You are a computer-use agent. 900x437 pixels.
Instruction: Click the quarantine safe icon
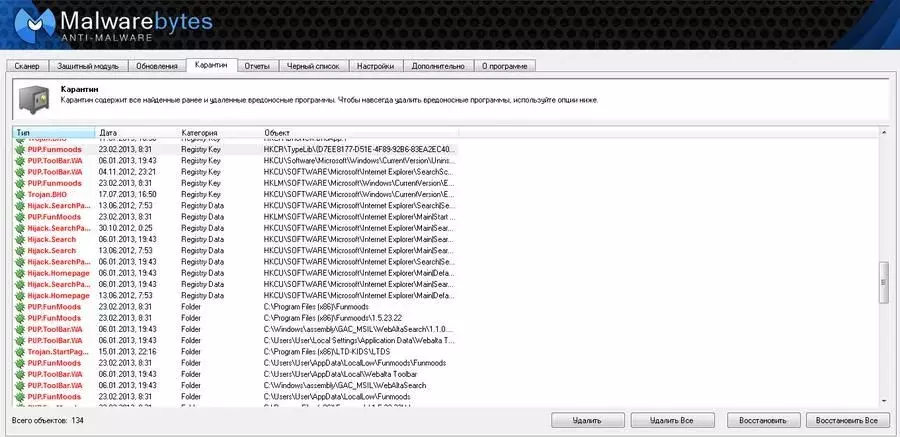[x=33, y=99]
